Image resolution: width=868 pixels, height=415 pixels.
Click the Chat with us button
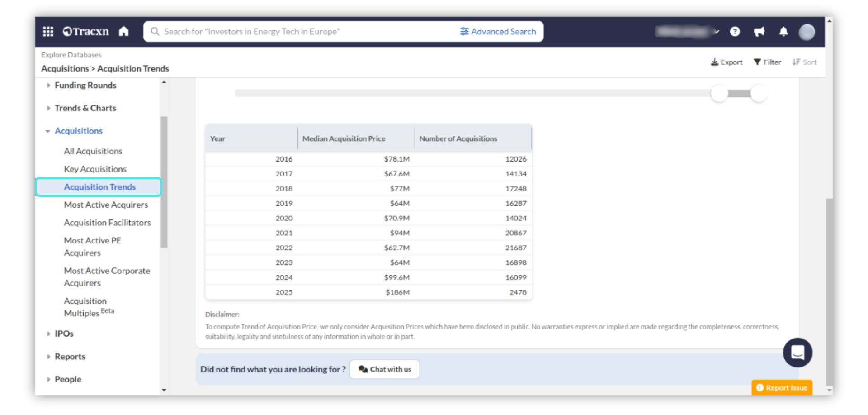pyautogui.click(x=385, y=369)
